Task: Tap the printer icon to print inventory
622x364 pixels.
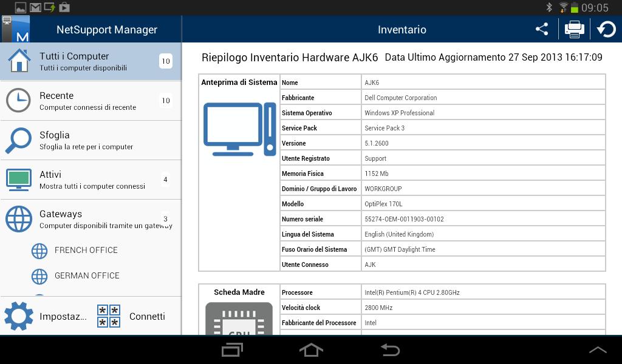Action: pos(574,29)
